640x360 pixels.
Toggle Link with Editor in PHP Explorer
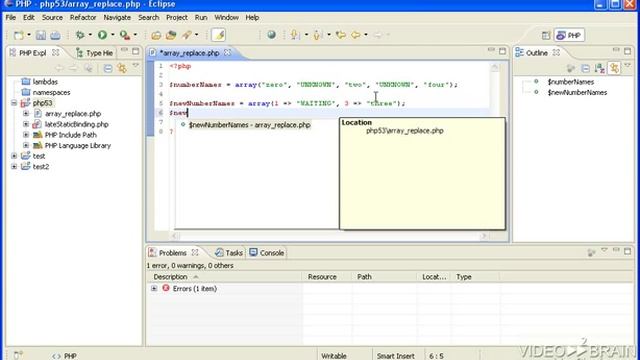pyautogui.click(x=122, y=68)
